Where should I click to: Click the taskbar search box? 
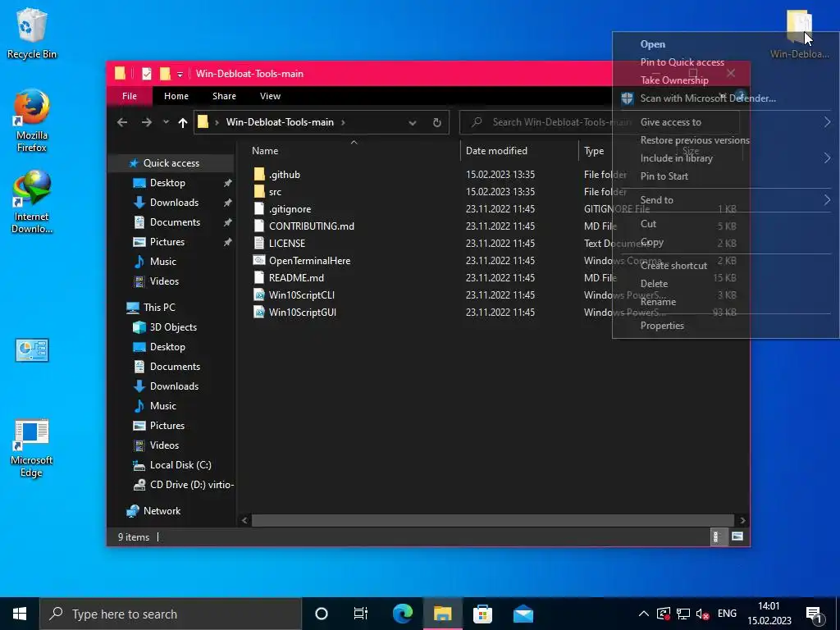pos(171,614)
